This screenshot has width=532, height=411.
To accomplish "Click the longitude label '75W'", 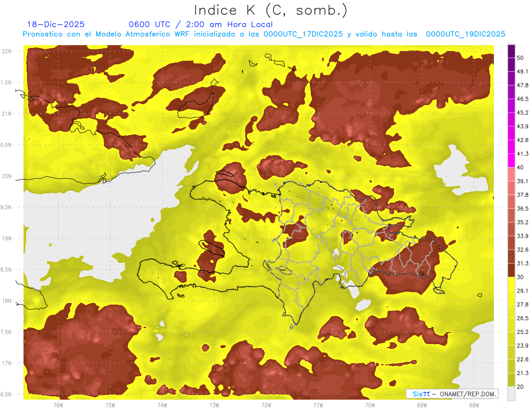I will (x=110, y=405).
